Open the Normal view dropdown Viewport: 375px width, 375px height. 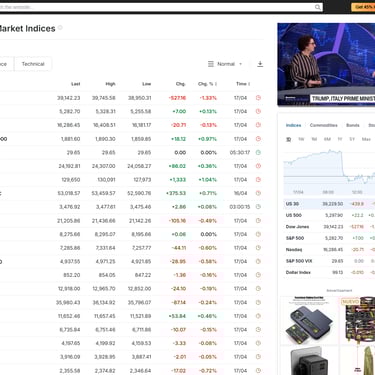pyautogui.click(x=225, y=64)
